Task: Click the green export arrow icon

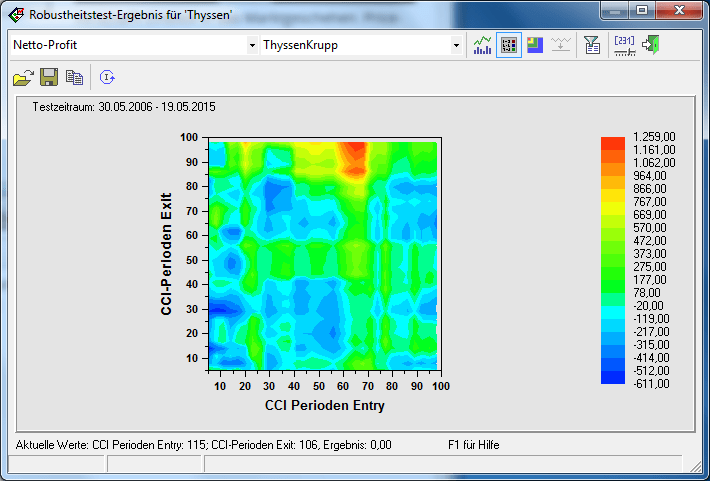Action: click(651, 45)
